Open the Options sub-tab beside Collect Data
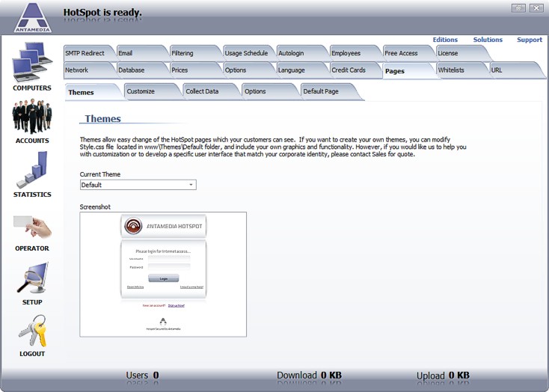The height and width of the screenshot is (392, 549). tap(269, 91)
